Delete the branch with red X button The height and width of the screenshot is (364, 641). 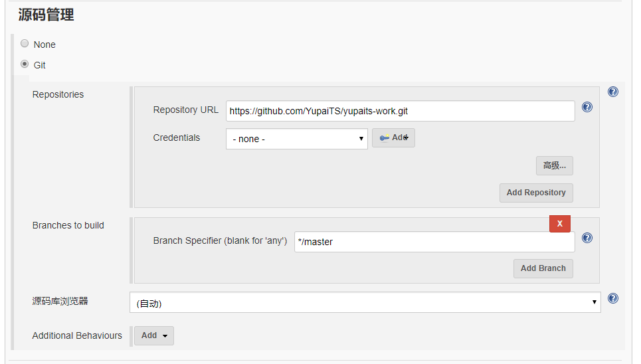click(559, 224)
